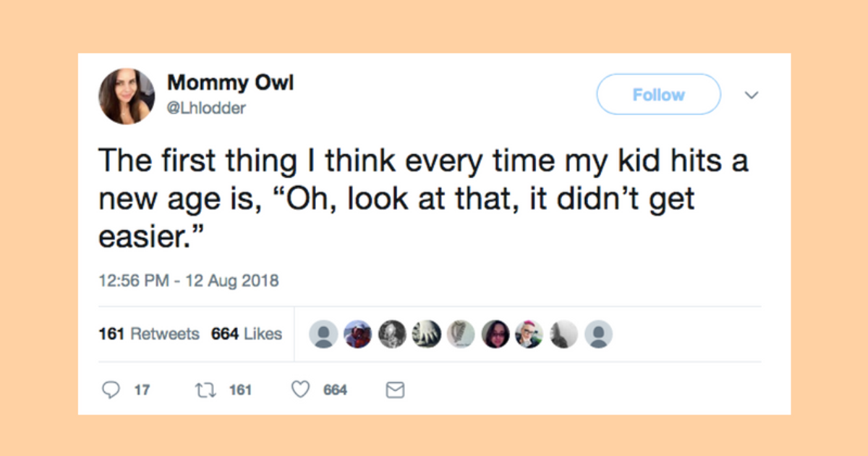Toggle follow status via the Follow button
Image resolution: width=868 pixels, height=456 pixels.
tap(658, 94)
